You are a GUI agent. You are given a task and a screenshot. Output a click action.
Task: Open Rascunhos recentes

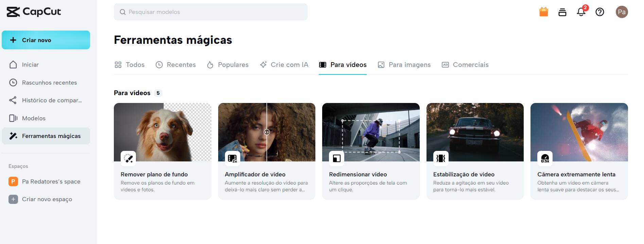pyautogui.click(x=46, y=83)
